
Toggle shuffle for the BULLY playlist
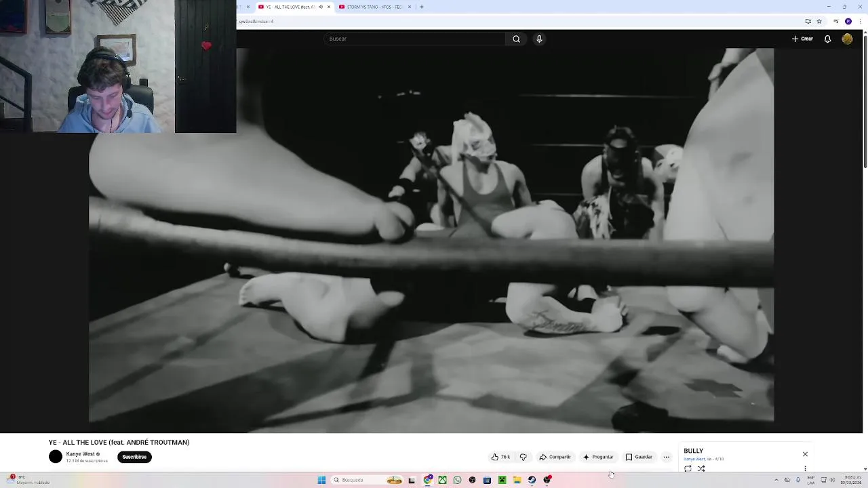tap(701, 468)
